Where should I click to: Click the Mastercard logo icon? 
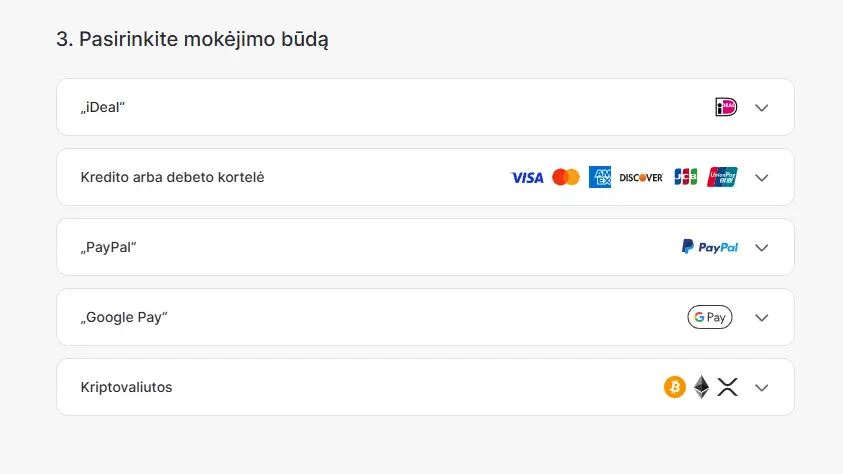point(566,177)
